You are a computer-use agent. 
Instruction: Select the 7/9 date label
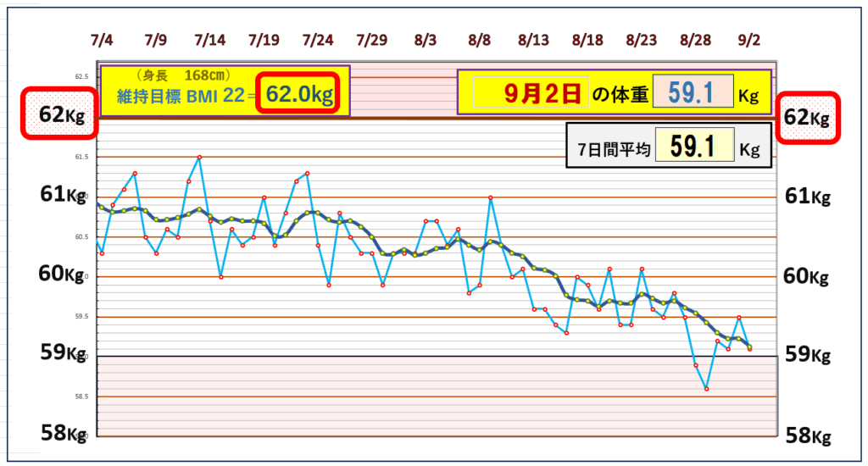[156, 41]
